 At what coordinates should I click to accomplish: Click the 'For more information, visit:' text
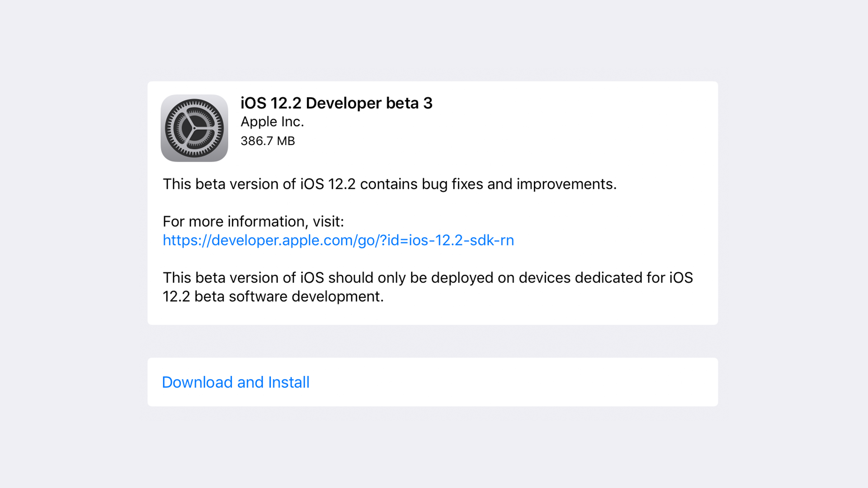pyautogui.click(x=253, y=221)
